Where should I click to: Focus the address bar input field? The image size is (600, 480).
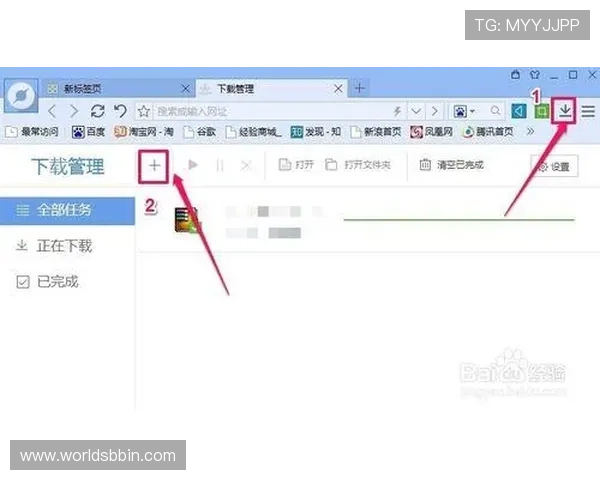tap(272, 111)
